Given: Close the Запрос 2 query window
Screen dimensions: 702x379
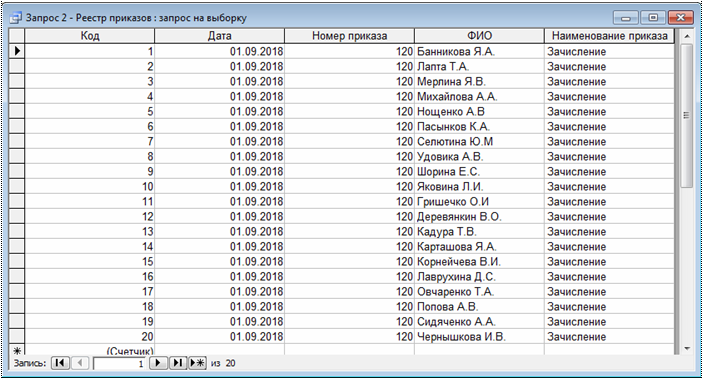Looking at the screenshot, I should click(x=681, y=17).
